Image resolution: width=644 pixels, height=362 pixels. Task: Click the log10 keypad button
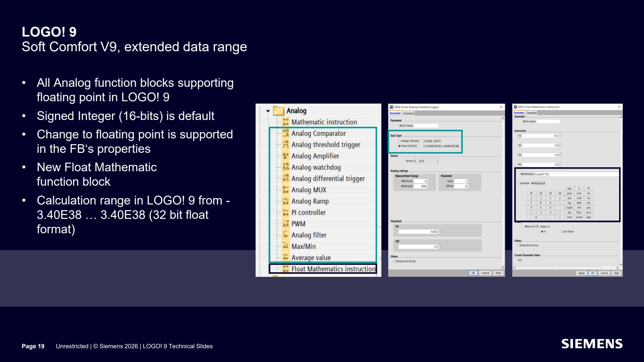click(570, 208)
